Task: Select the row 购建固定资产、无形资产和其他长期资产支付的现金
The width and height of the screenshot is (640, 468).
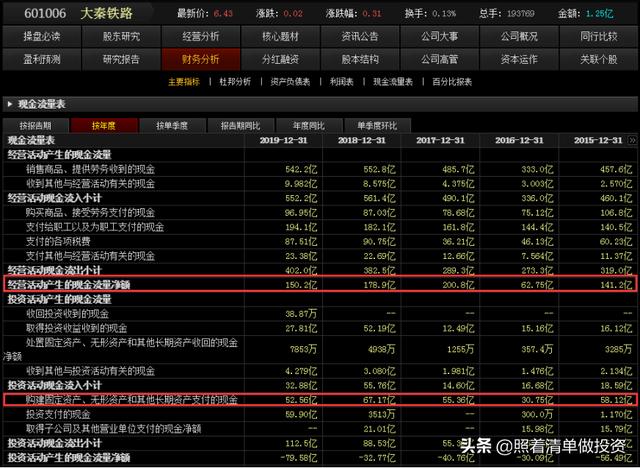Action: click(320, 400)
